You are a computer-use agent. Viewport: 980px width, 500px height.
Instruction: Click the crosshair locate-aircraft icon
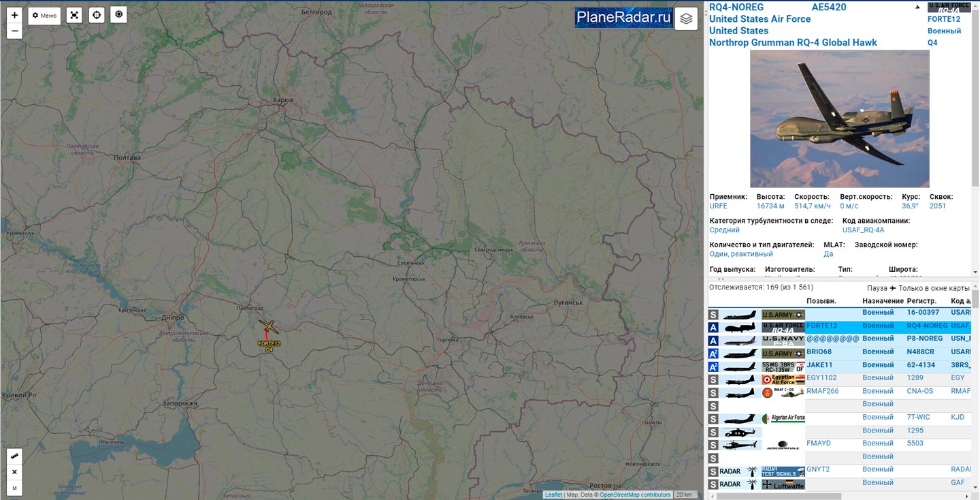coord(97,15)
